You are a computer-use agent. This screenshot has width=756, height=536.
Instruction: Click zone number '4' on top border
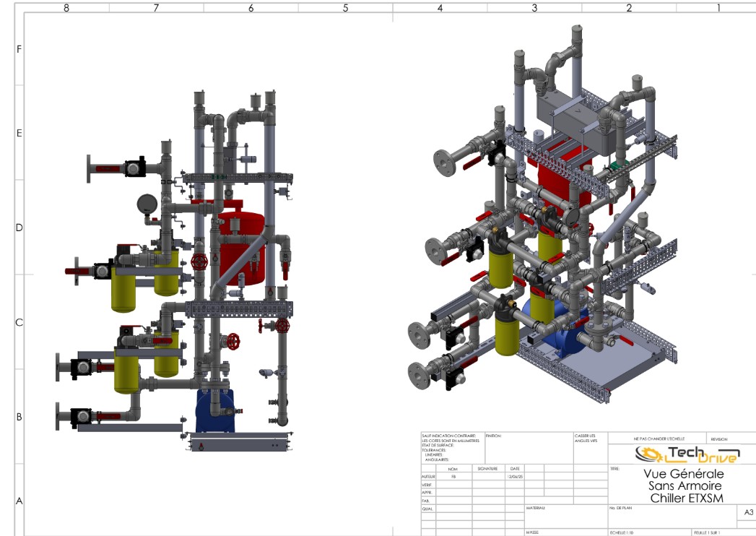coord(440,8)
